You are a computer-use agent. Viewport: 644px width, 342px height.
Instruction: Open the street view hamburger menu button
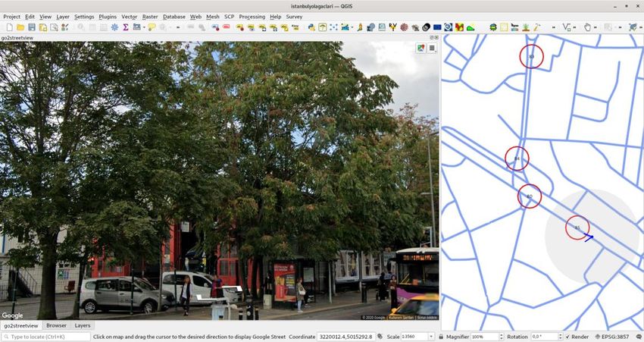[x=432, y=48]
